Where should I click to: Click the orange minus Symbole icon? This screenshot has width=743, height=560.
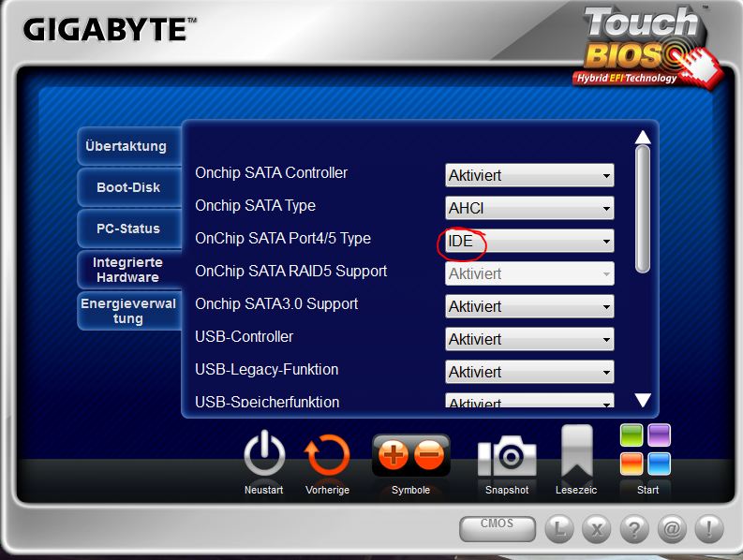[x=429, y=455]
